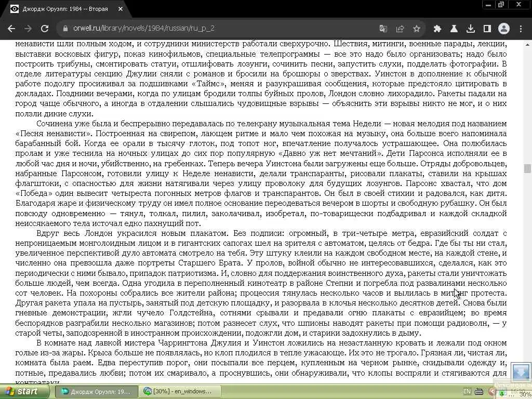
Task: Click the page scrollbar thumb
Action: [528, 168]
